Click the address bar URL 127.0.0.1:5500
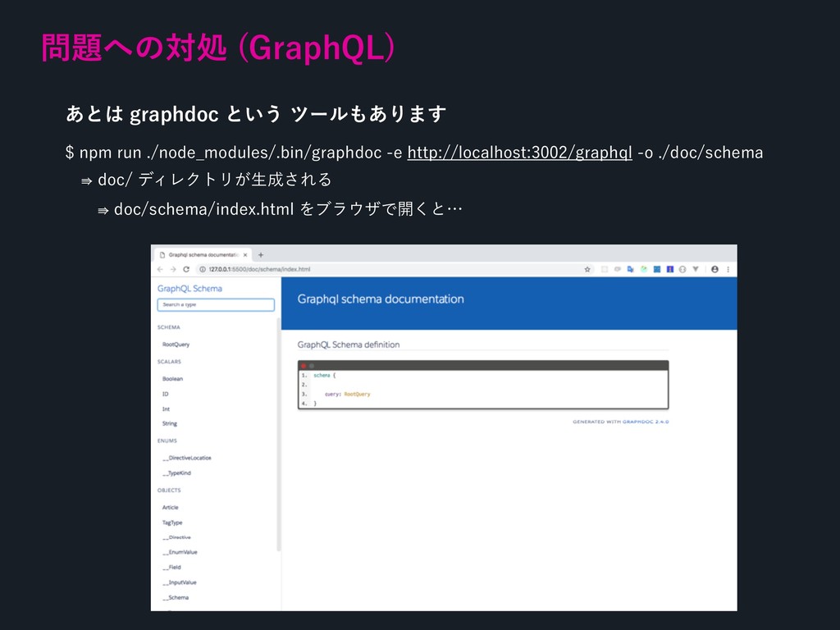840x630 pixels. pyautogui.click(x=260, y=269)
